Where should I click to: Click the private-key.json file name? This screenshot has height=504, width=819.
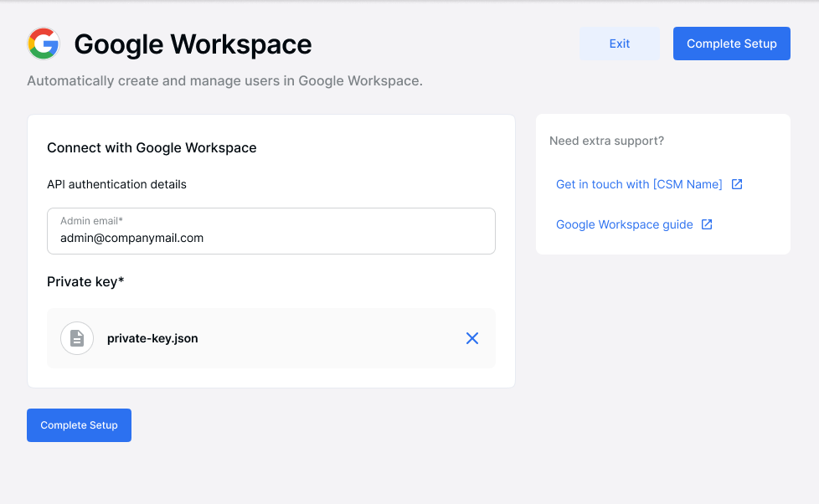(152, 338)
